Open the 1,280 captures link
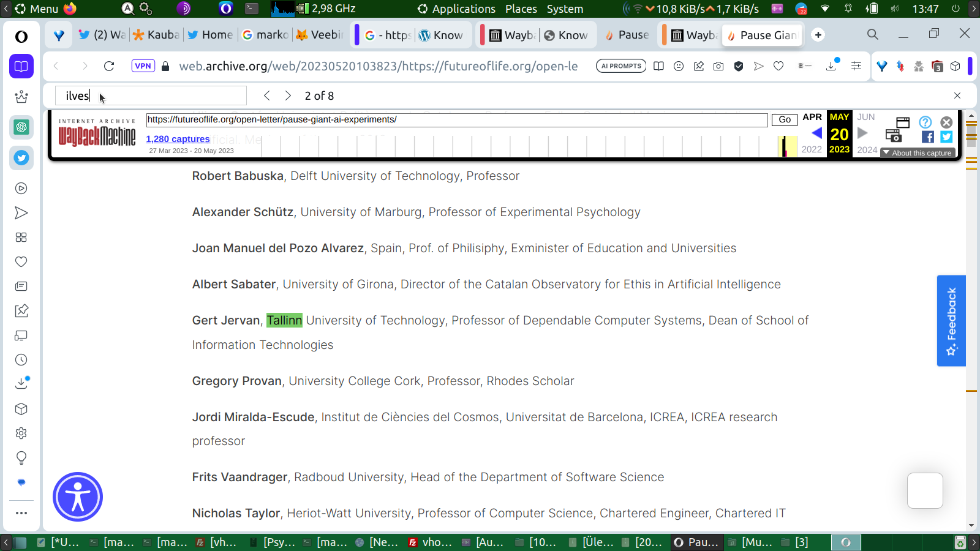The height and width of the screenshot is (551, 980). click(178, 139)
